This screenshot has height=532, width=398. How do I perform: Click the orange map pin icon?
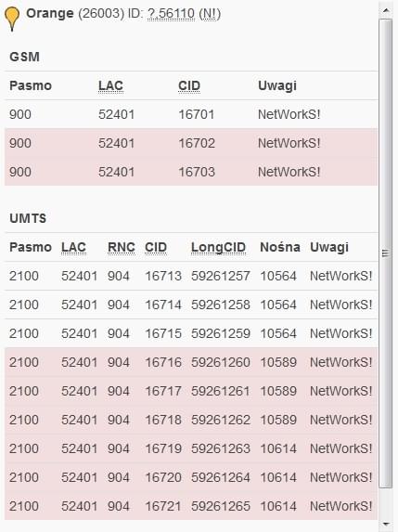point(13,19)
